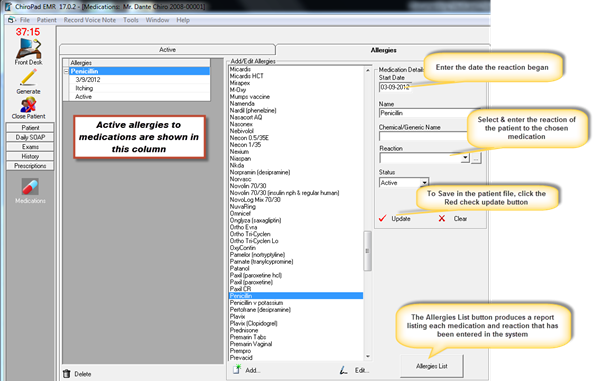The width and height of the screenshot is (602, 381).
Task: Open the Window menu
Action: pos(157,20)
